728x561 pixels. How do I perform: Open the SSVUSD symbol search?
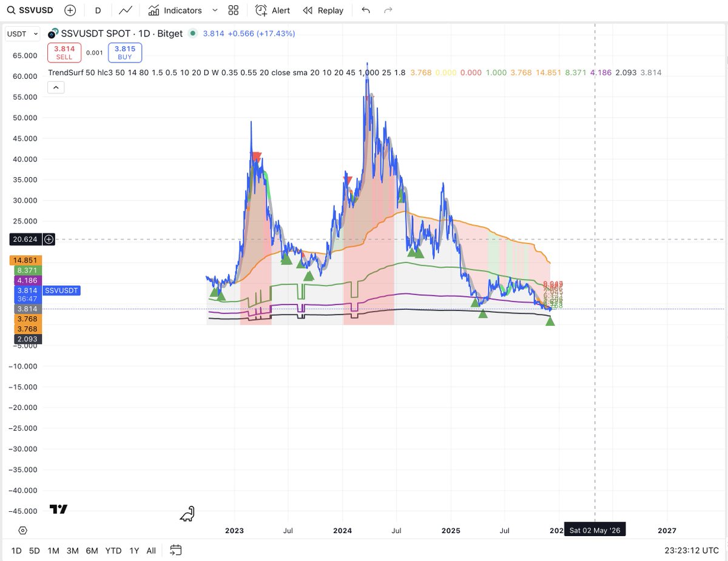[x=30, y=10]
